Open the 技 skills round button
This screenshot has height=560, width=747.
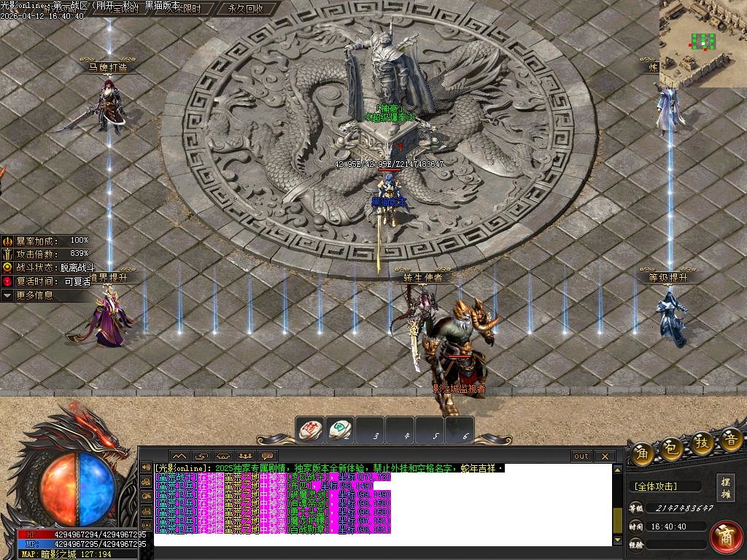coord(703,443)
